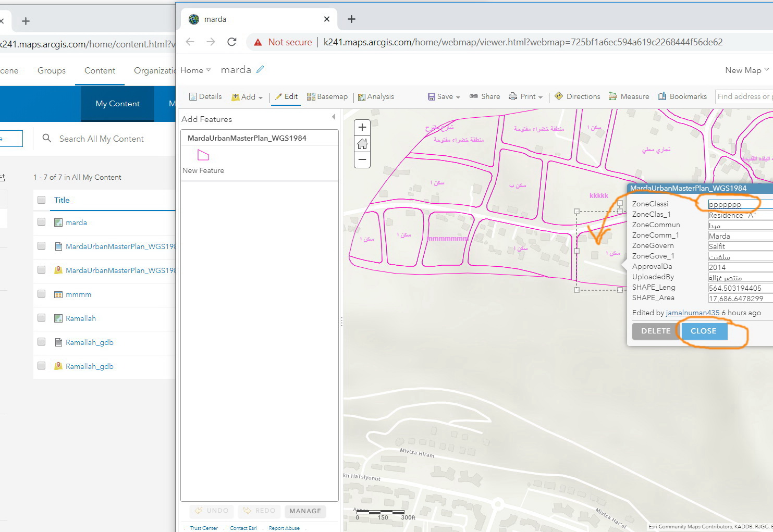
Task: Expand the Save dropdown menu
Action: [x=444, y=97]
